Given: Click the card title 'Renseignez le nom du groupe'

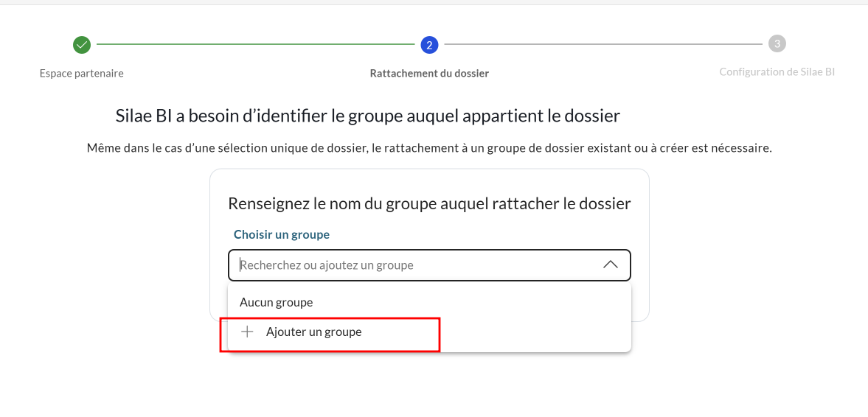Looking at the screenshot, I should click(429, 203).
